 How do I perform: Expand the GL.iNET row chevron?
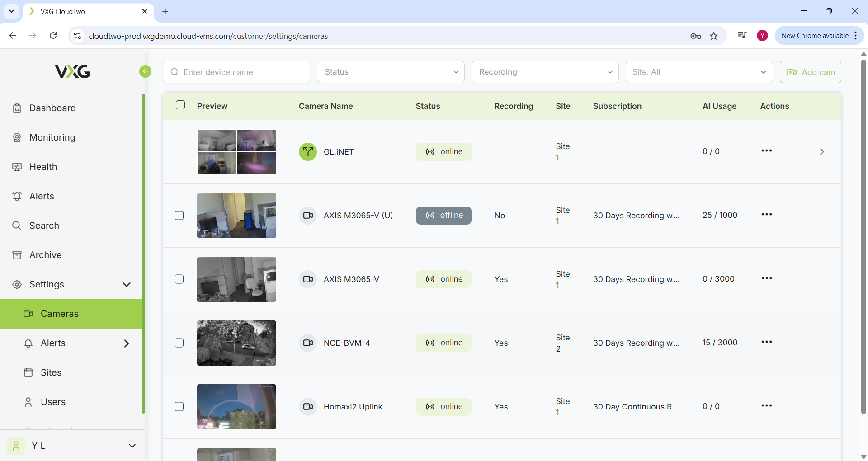(x=822, y=152)
